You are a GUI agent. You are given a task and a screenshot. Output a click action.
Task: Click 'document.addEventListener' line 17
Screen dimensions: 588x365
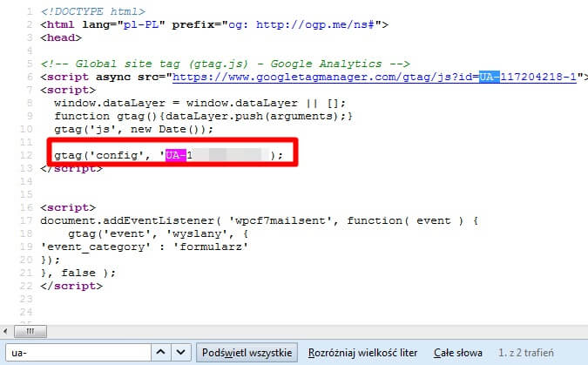(x=260, y=220)
